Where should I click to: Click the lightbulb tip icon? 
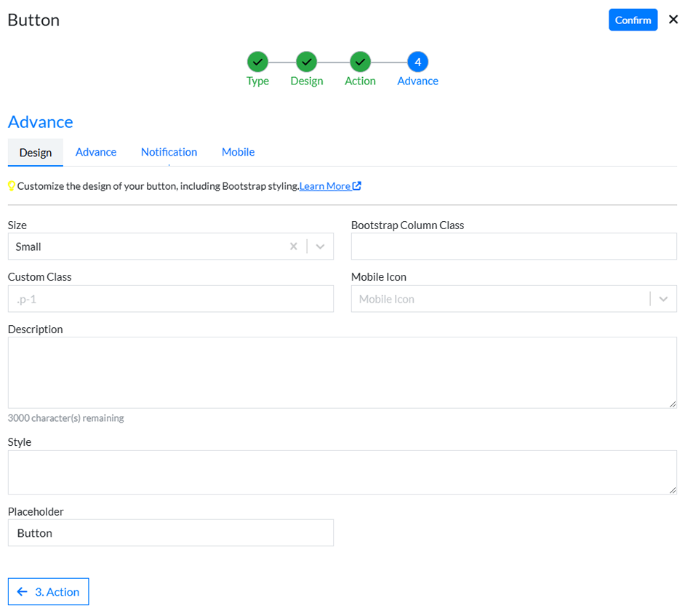coord(12,185)
